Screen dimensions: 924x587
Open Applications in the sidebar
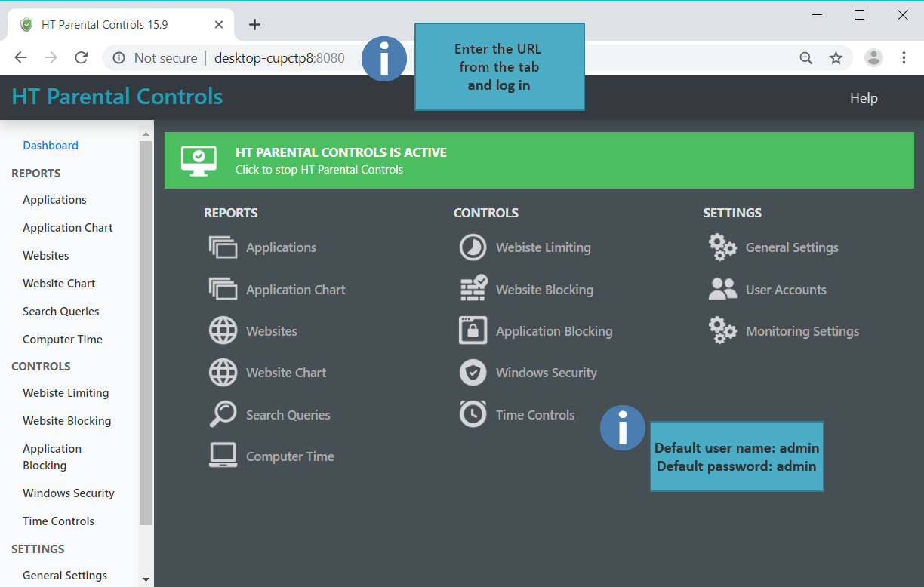click(x=54, y=200)
